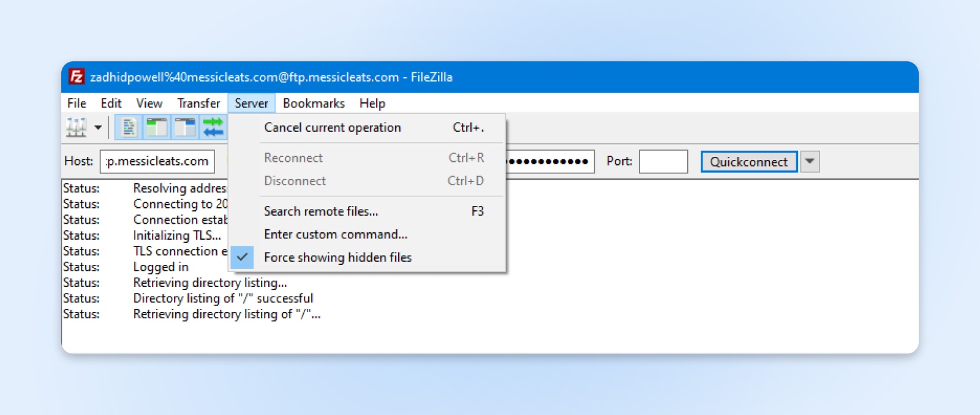Choose Disconnect from the Server menu
980x415 pixels.
point(295,181)
